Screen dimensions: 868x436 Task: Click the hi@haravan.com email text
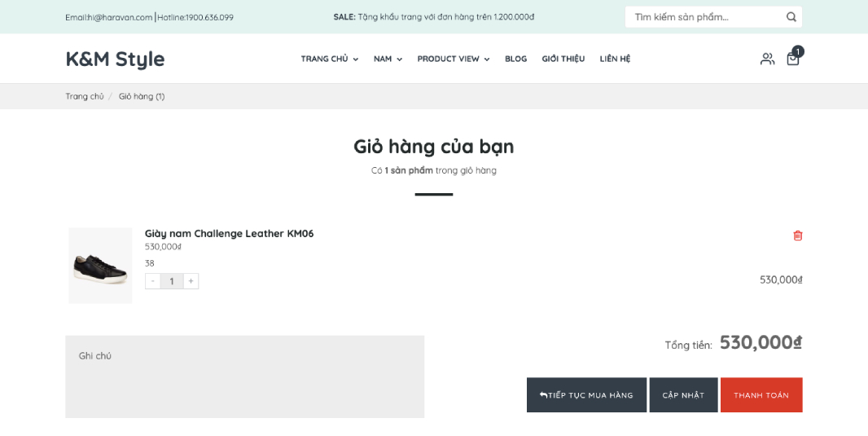[120, 17]
